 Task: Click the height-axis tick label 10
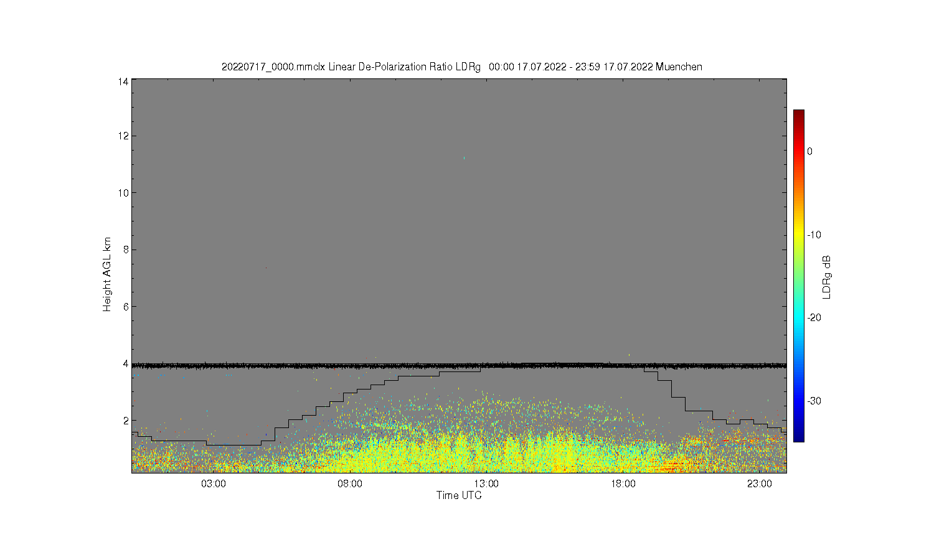(x=123, y=193)
